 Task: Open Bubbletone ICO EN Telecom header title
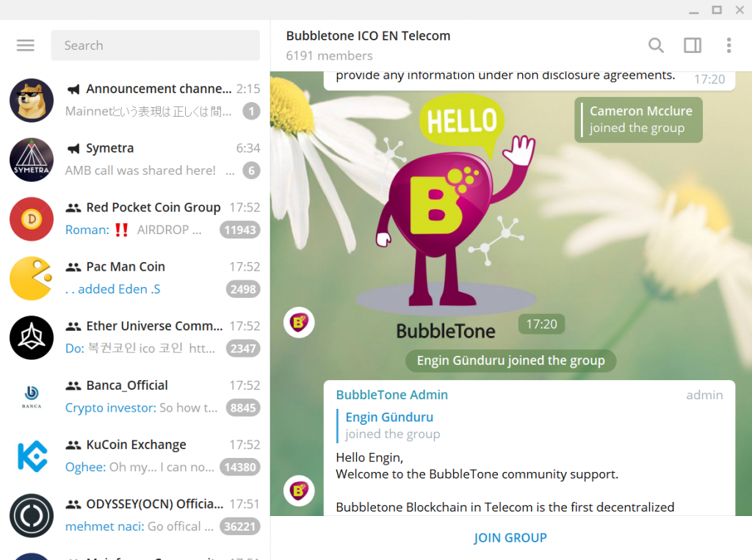pos(369,36)
